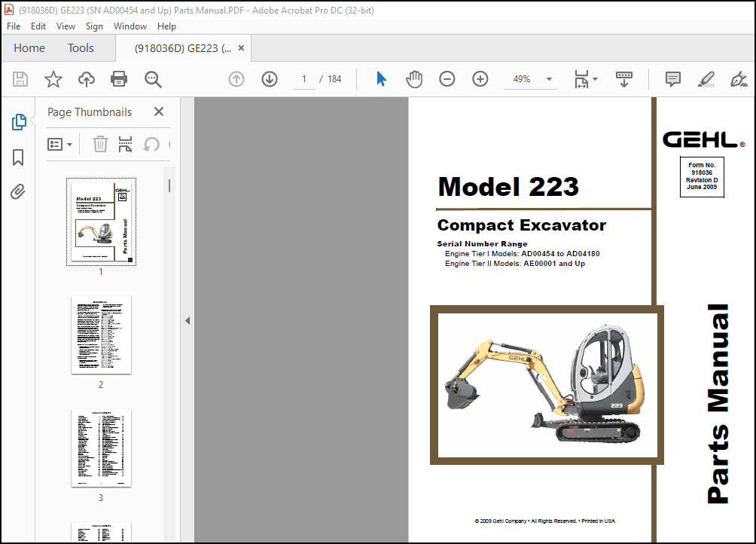Zoom out of the document
The width and height of the screenshot is (756, 544).
447,78
